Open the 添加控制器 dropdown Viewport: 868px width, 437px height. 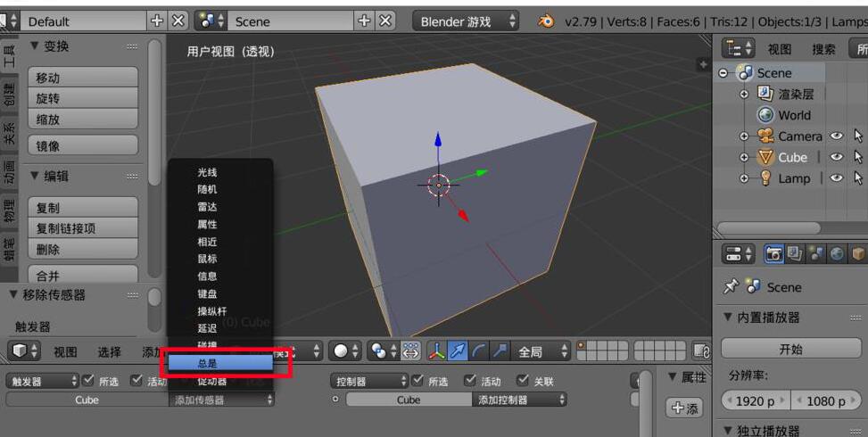521,400
